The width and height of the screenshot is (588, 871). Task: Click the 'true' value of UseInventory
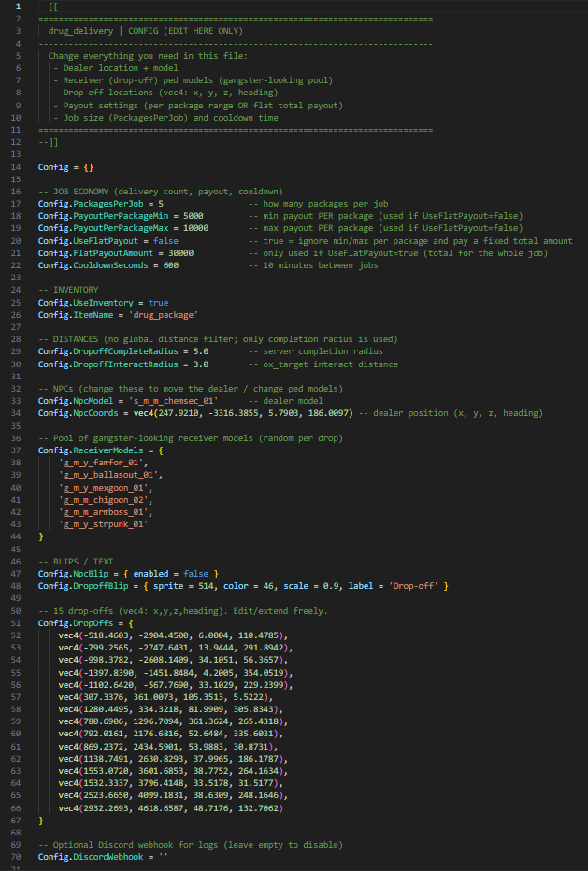(x=158, y=303)
